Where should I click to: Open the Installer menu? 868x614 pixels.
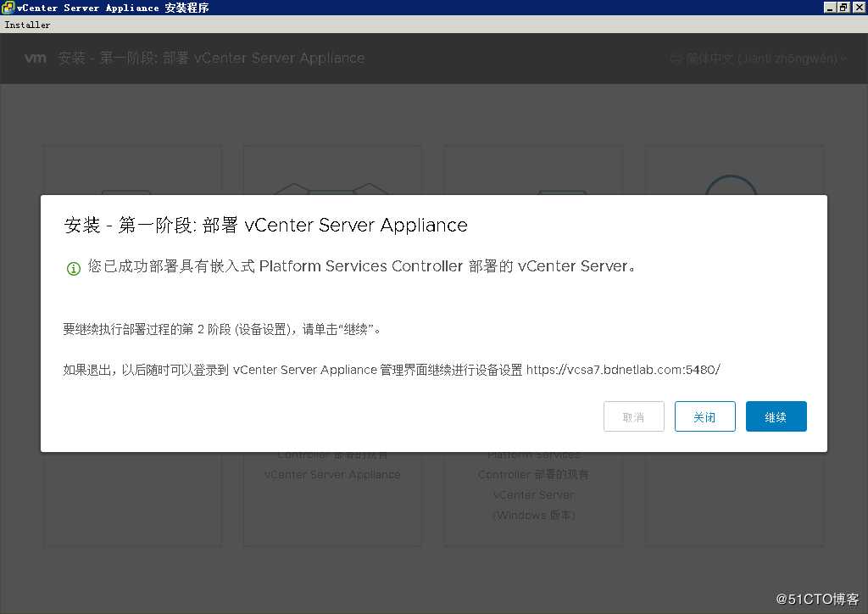(x=27, y=25)
